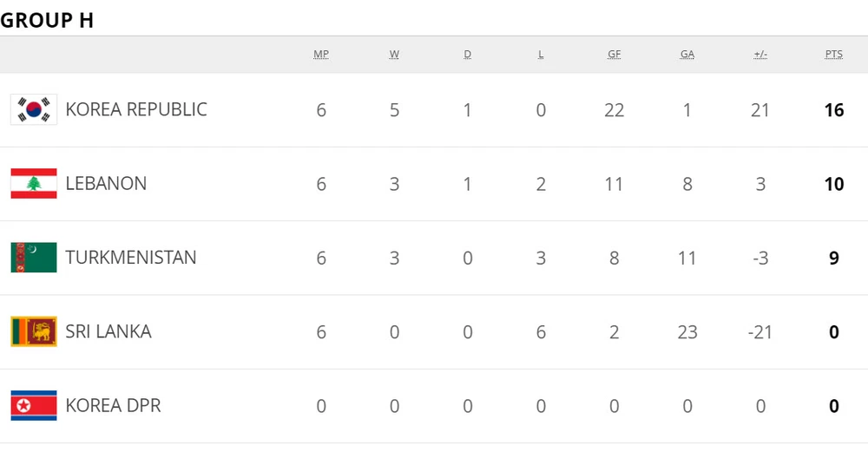The width and height of the screenshot is (868, 452).
Task: Click the L column header
Action: click(541, 55)
